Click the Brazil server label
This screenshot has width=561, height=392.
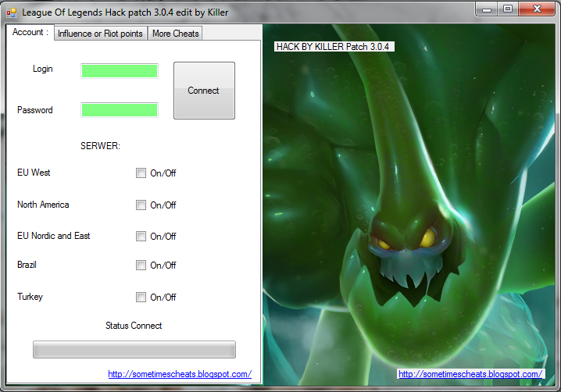pyautogui.click(x=27, y=265)
